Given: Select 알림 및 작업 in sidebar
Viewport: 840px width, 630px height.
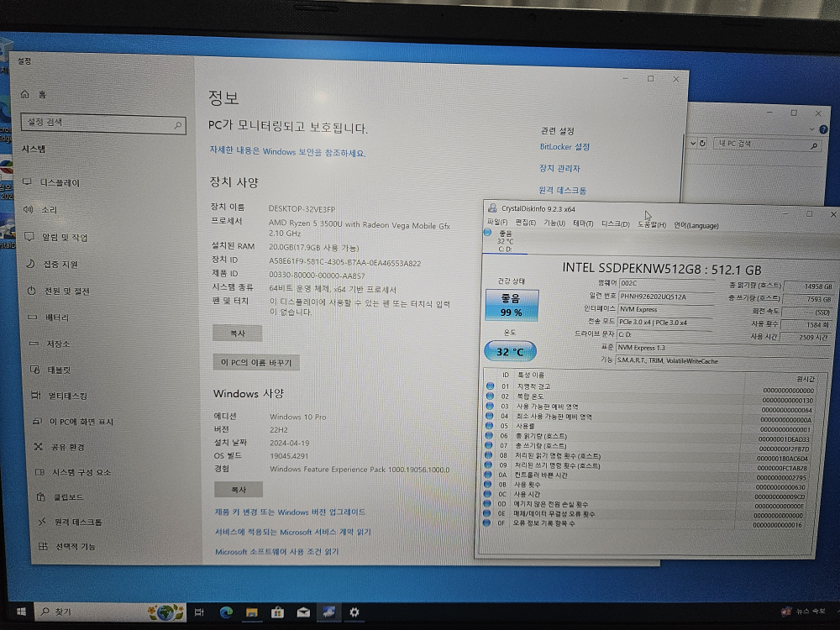Looking at the screenshot, I should tap(55, 237).
